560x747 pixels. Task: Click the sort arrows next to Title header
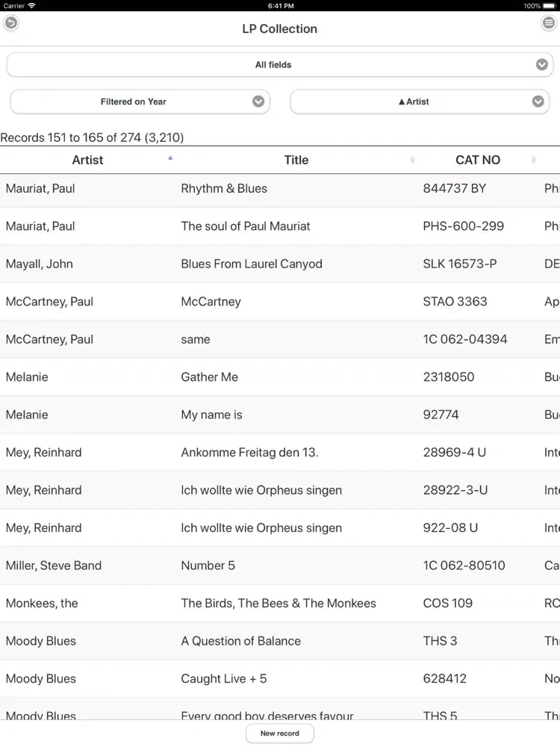[x=411, y=159]
